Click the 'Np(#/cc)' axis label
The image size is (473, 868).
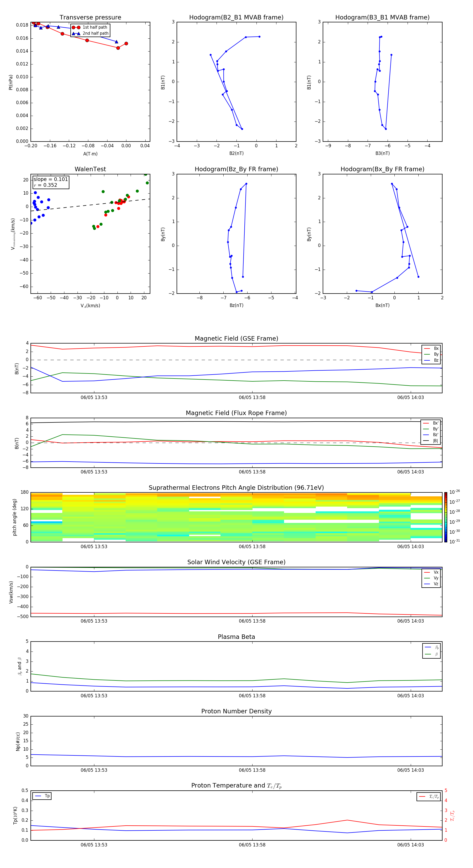point(18,741)
